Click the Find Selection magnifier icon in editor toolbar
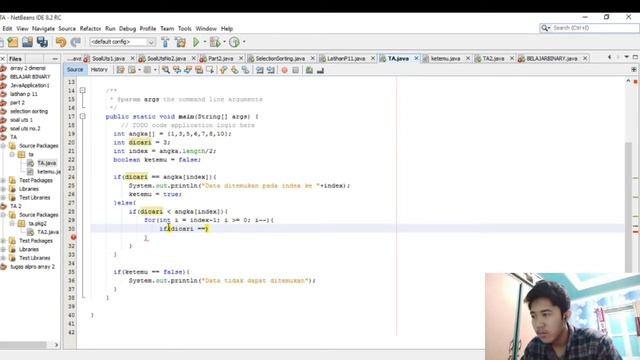Screen dimensions: 640x360 click(x=166, y=70)
